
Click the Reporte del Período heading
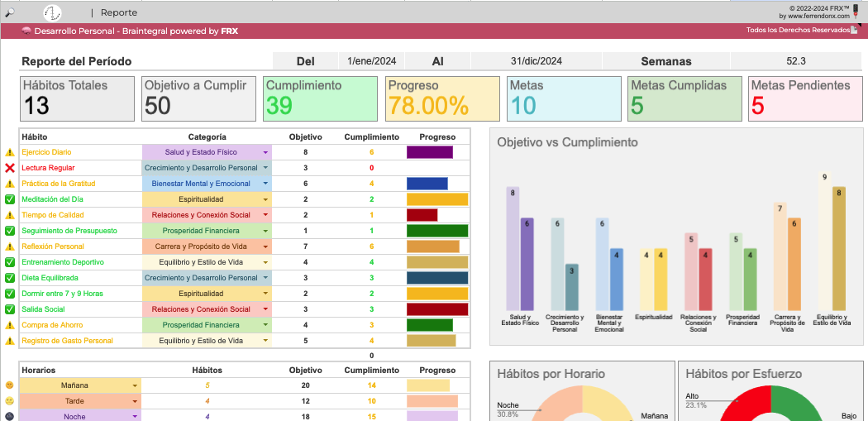click(x=76, y=61)
